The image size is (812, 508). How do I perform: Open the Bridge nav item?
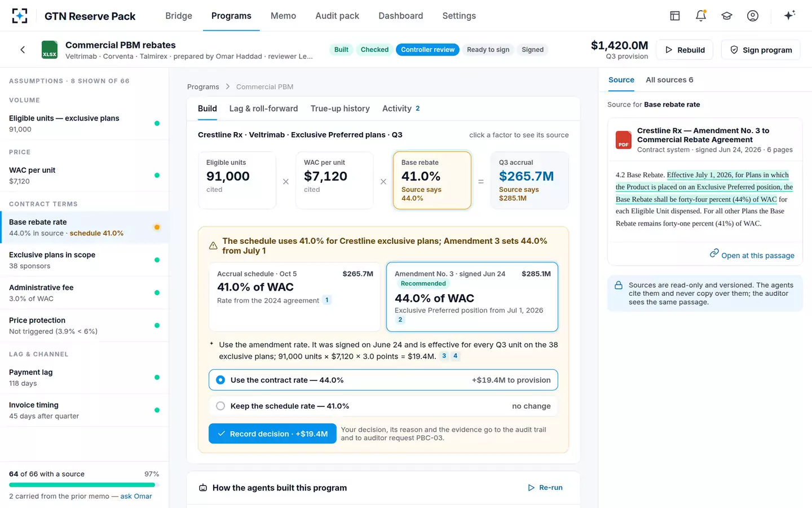179,16
